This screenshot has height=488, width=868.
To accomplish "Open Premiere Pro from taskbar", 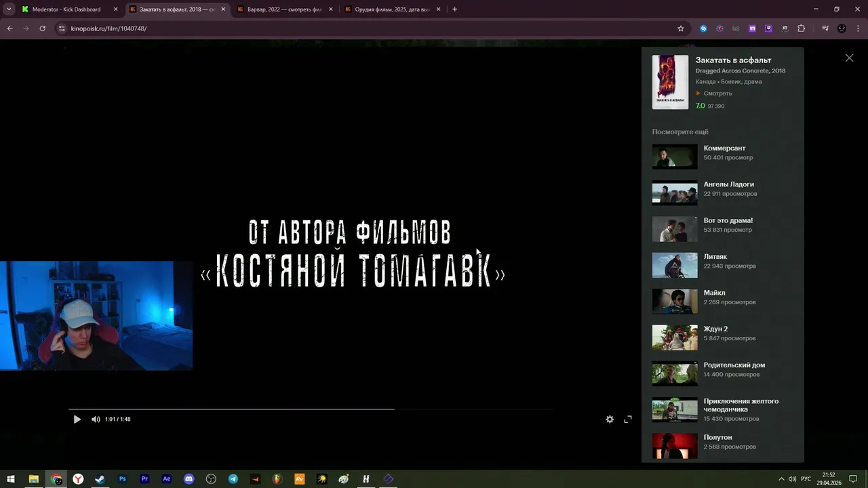I will pos(144,479).
